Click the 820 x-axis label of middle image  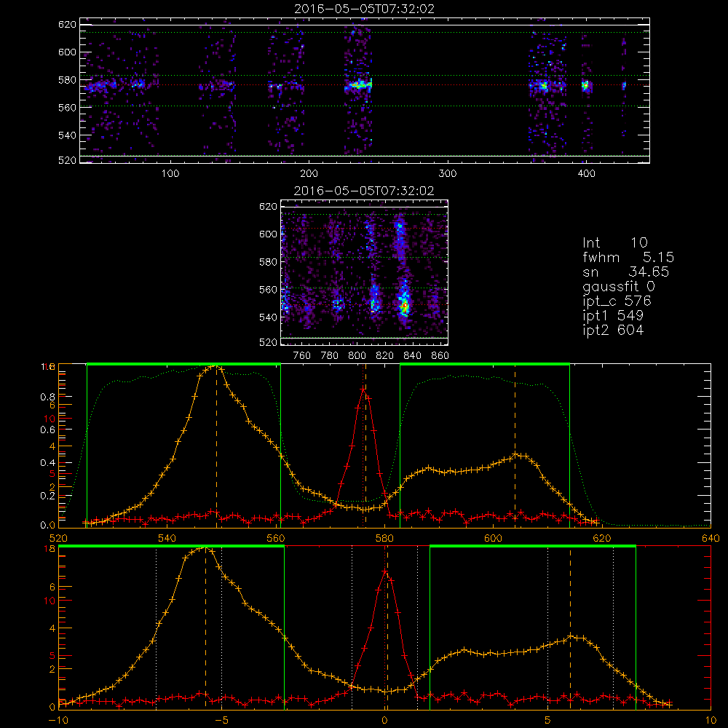[x=385, y=356]
